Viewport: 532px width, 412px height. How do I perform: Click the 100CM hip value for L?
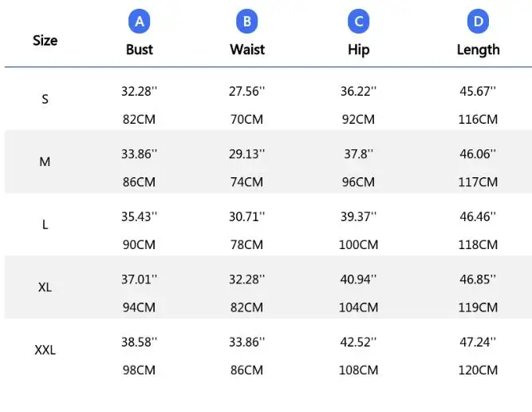click(x=358, y=244)
